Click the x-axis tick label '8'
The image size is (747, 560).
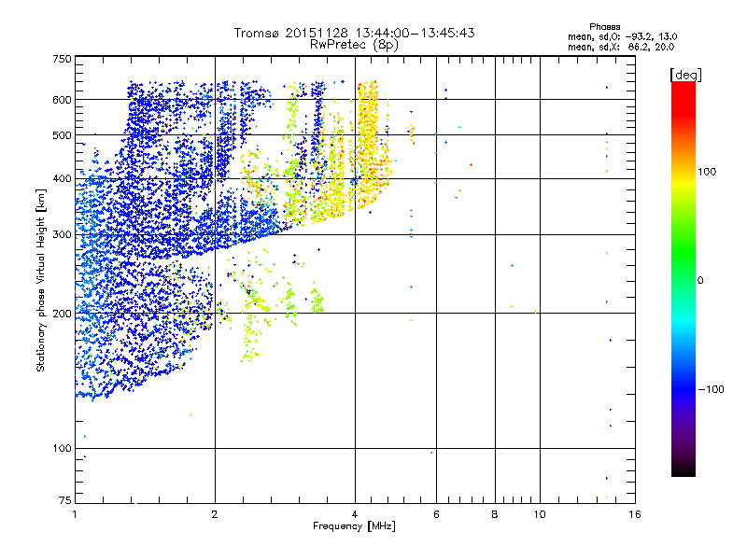pyautogui.click(x=495, y=514)
